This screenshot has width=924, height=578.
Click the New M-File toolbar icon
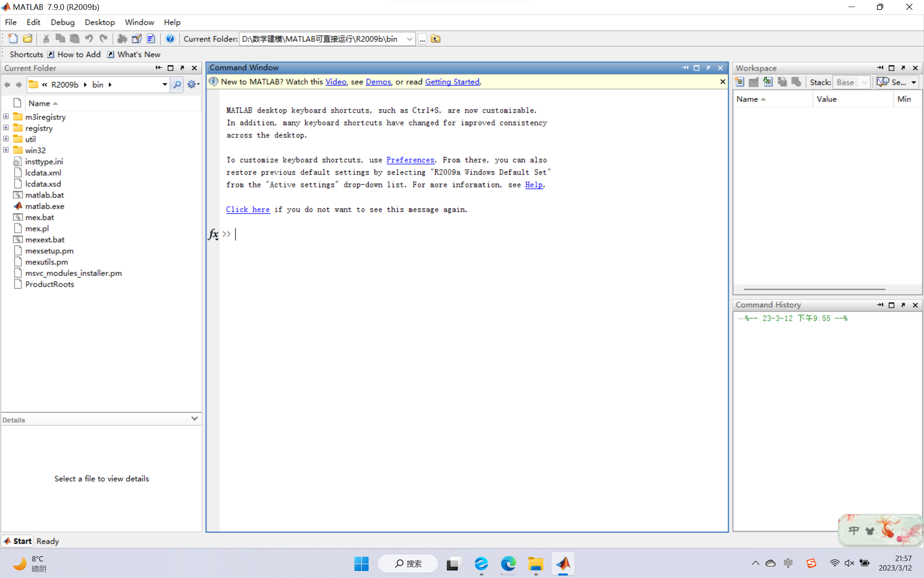coord(13,38)
